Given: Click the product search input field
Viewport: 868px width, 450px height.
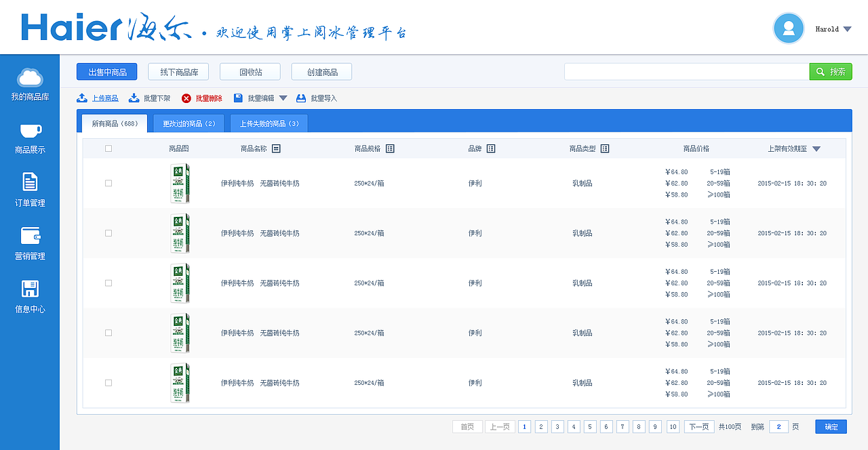Looking at the screenshot, I should click(x=687, y=72).
